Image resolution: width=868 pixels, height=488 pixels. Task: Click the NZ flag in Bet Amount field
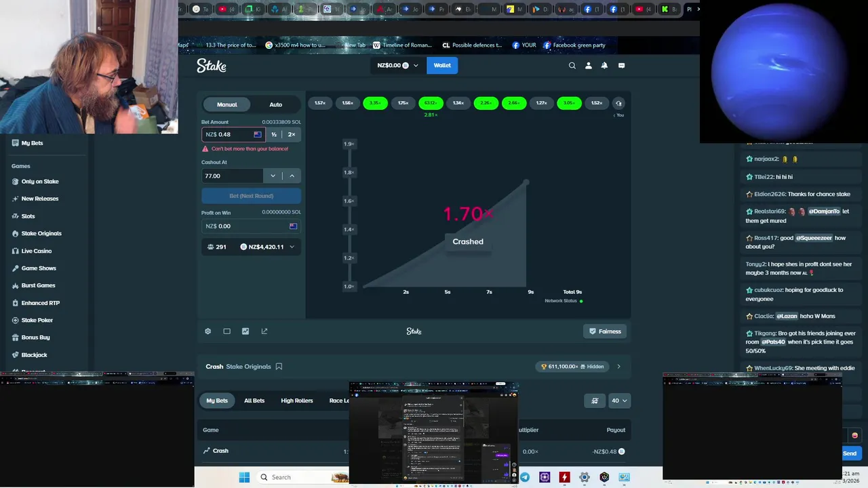coord(258,134)
